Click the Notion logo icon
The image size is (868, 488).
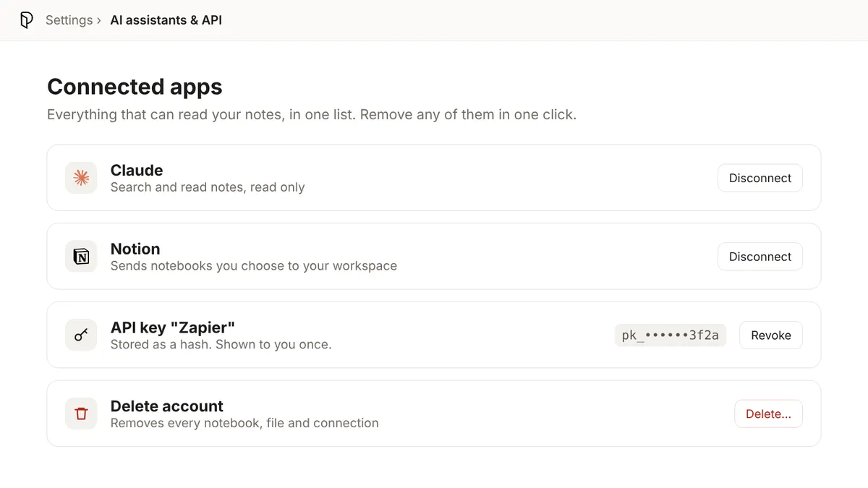click(x=81, y=257)
